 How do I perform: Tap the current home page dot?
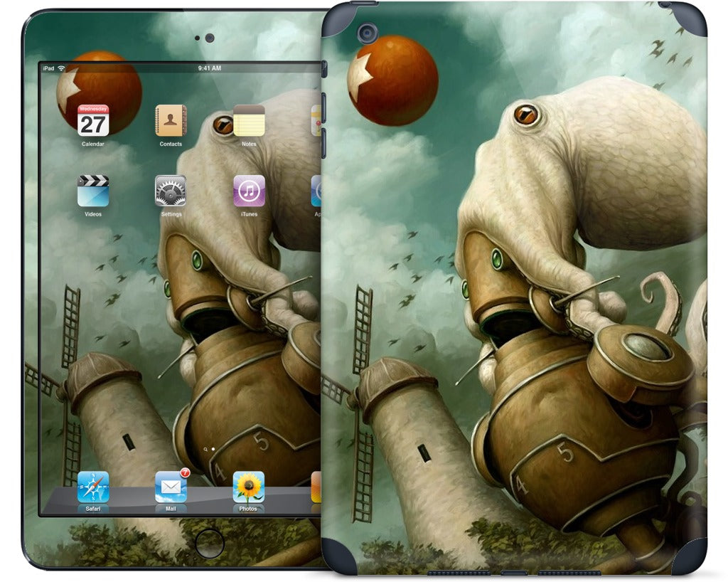tap(213, 449)
